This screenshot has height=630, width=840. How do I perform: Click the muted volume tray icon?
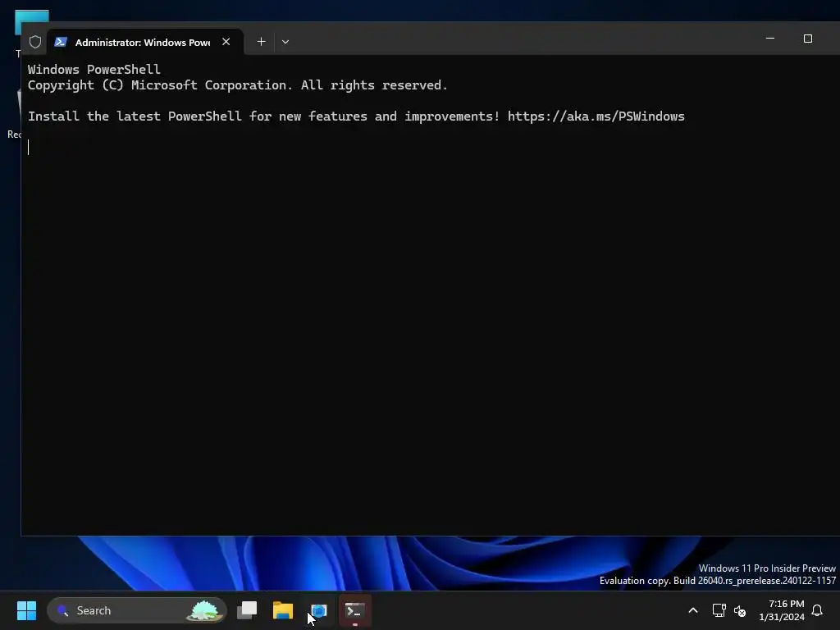tap(740, 610)
